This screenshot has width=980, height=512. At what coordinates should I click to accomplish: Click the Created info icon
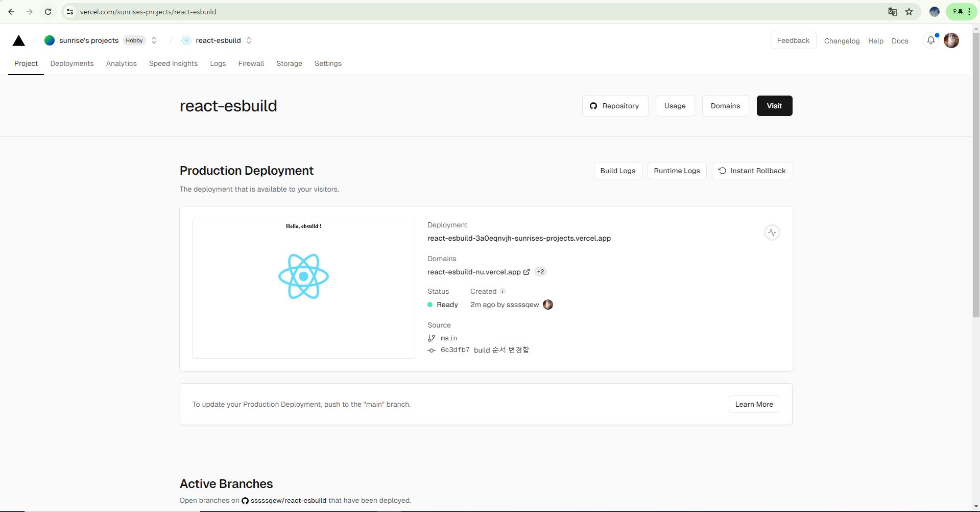[503, 291]
